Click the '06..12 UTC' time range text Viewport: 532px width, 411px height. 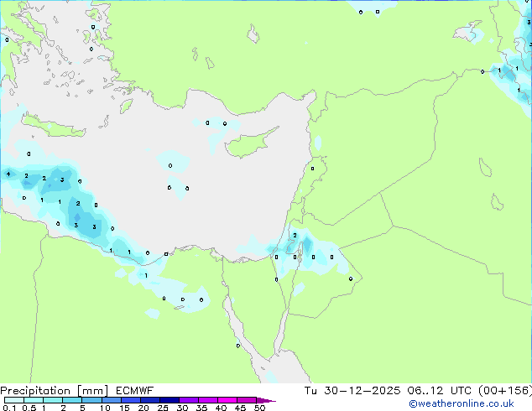(440, 391)
